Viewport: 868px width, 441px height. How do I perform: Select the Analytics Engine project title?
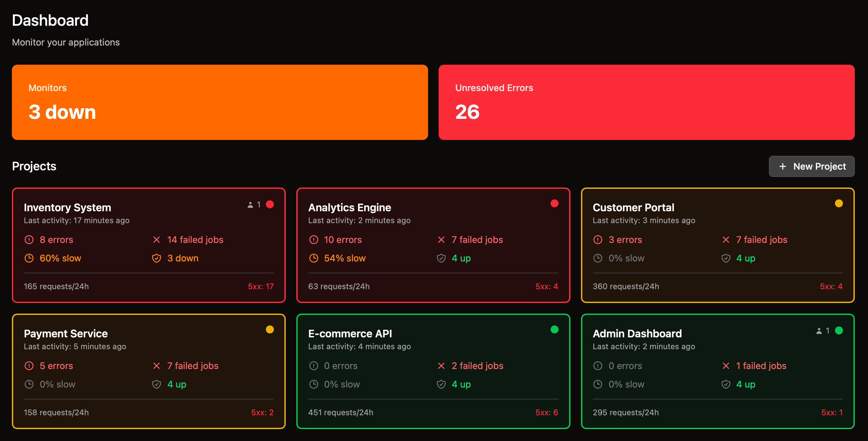tap(349, 207)
